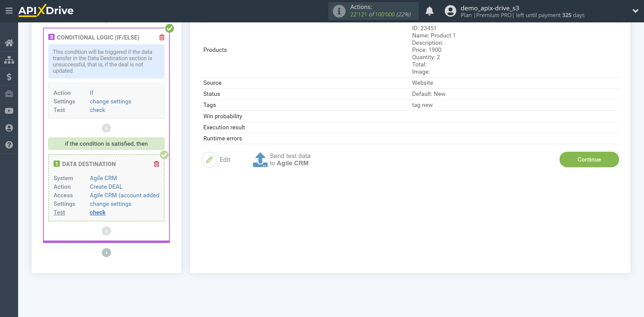
Task: Delete the Data Destination block
Action: [x=156, y=164]
